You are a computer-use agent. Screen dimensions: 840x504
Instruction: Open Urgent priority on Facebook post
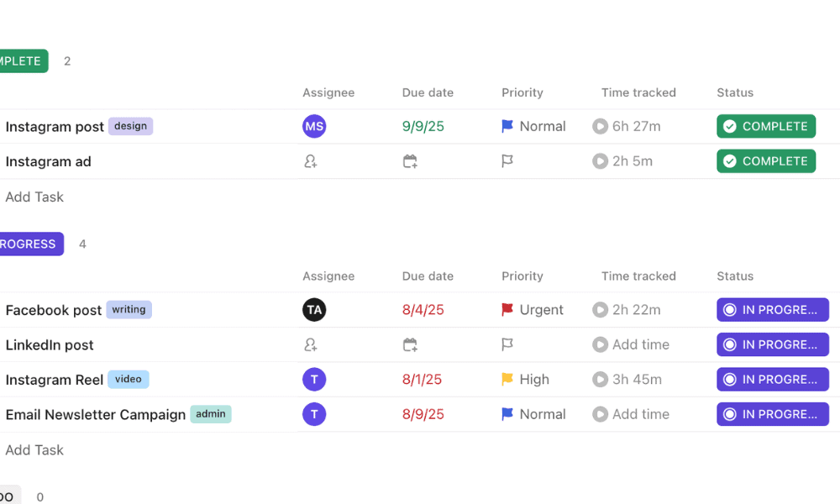pyautogui.click(x=533, y=310)
